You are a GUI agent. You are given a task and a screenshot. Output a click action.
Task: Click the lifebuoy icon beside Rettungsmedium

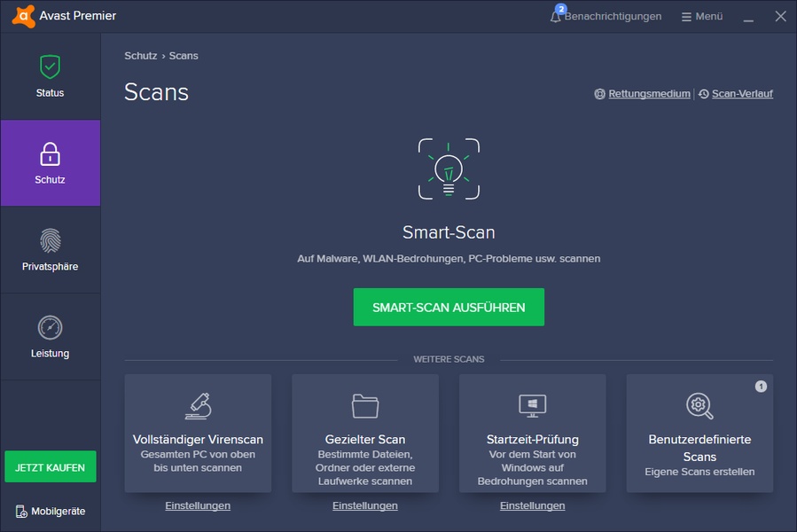600,94
